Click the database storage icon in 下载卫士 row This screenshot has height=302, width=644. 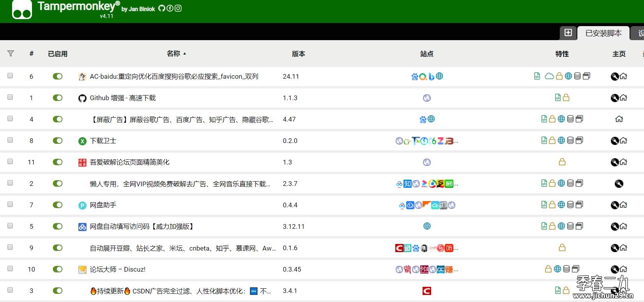pos(570,140)
